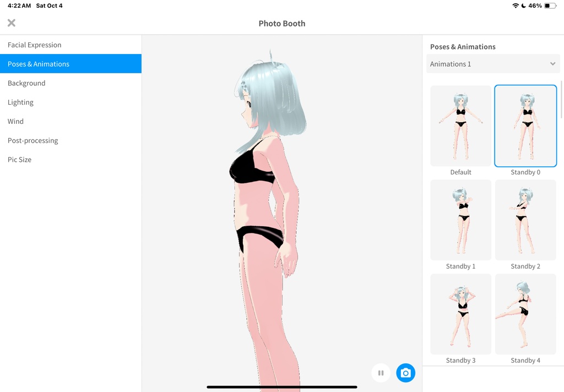Open the Animations 1 dropdown
The height and width of the screenshot is (392, 564).
click(493, 64)
